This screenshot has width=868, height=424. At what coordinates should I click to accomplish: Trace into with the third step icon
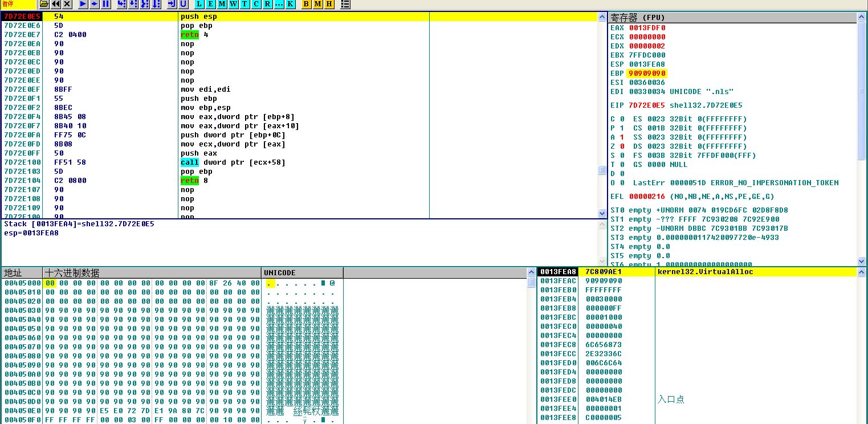[x=145, y=4]
